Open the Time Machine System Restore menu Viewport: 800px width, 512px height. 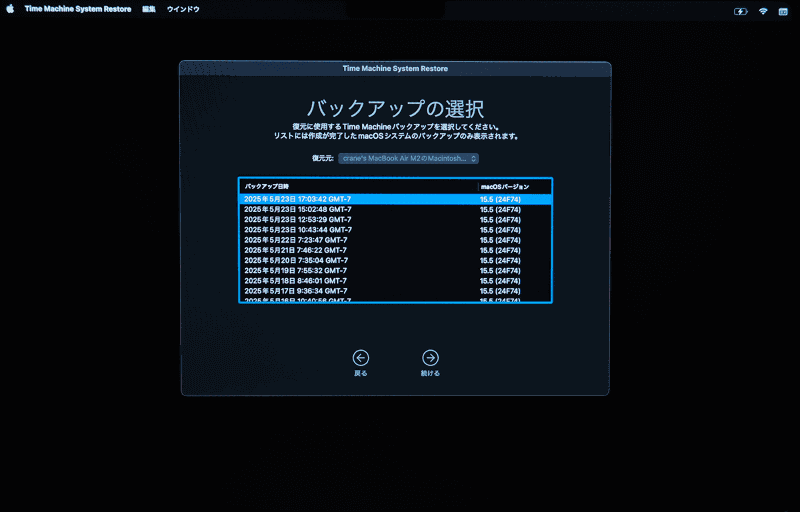tap(78, 9)
